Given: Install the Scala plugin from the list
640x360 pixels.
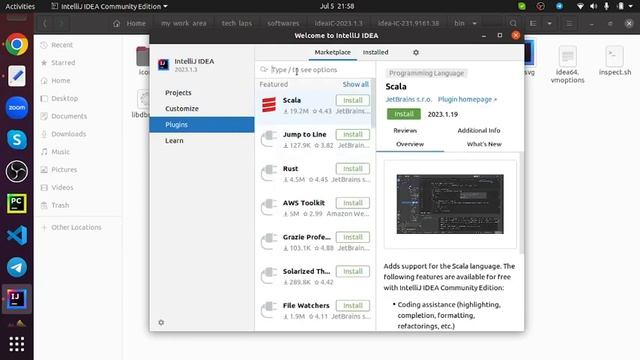Looking at the screenshot, I should (x=353, y=100).
